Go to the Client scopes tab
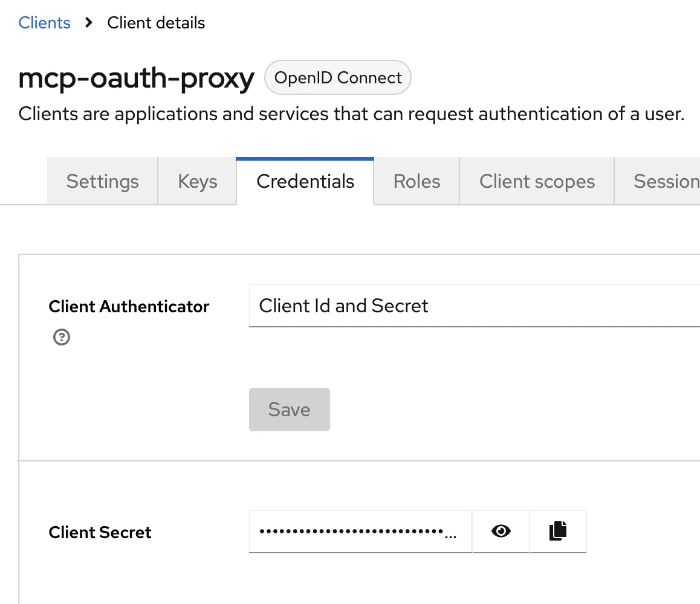700x604 pixels. tap(536, 181)
